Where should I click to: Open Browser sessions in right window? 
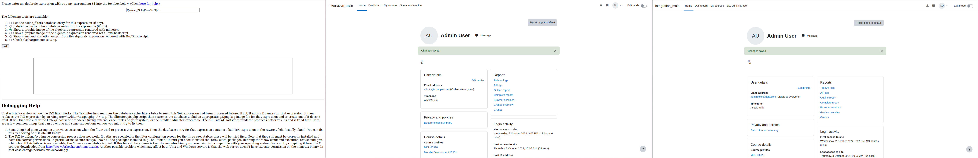[830, 107]
